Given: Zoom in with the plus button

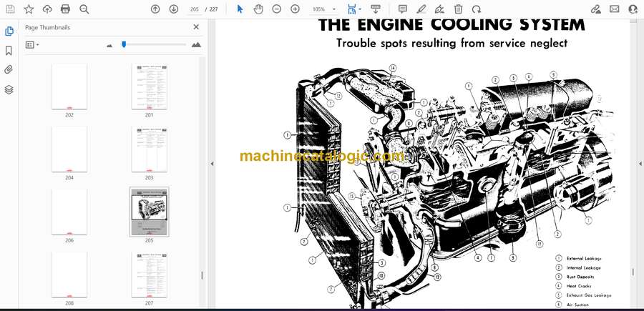Looking at the screenshot, I should [295, 9].
